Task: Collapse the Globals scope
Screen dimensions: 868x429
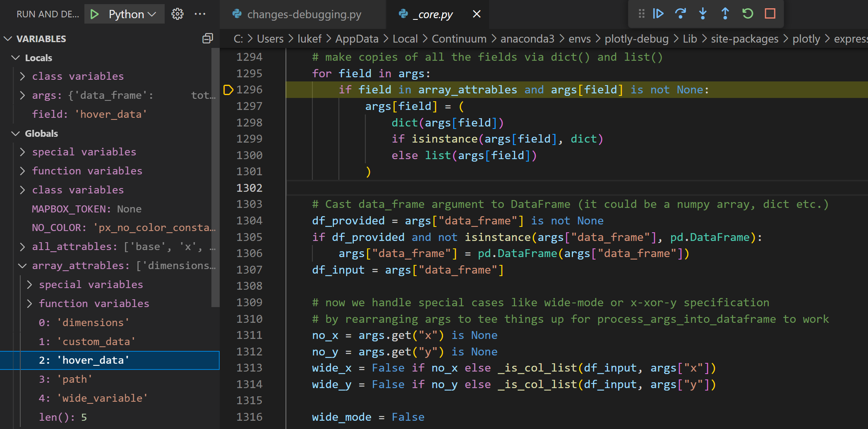Action: click(16, 133)
